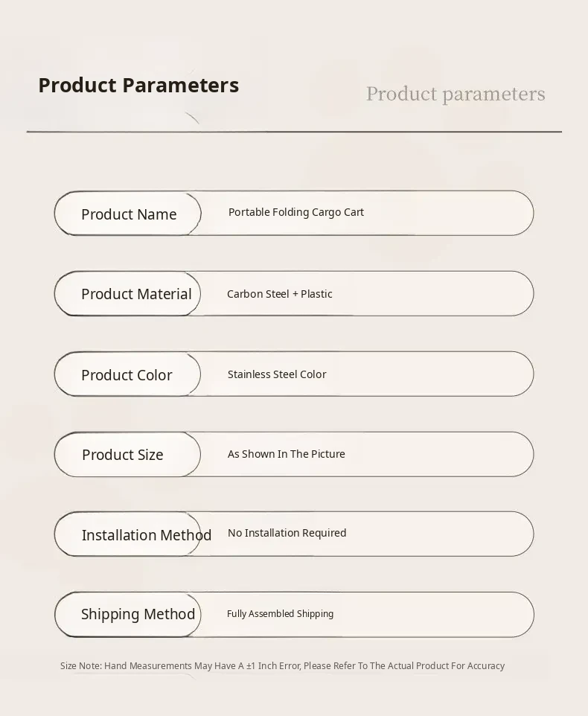The height and width of the screenshot is (716, 588).
Task: Click the small curved mark below heading
Action: (x=192, y=118)
